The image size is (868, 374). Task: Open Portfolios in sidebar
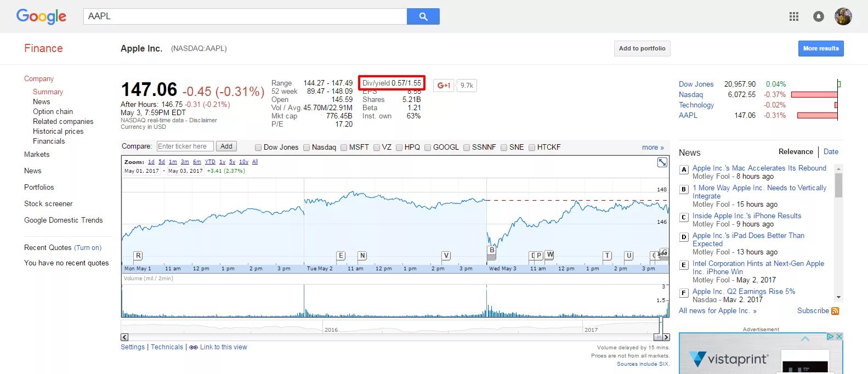[39, 188]
